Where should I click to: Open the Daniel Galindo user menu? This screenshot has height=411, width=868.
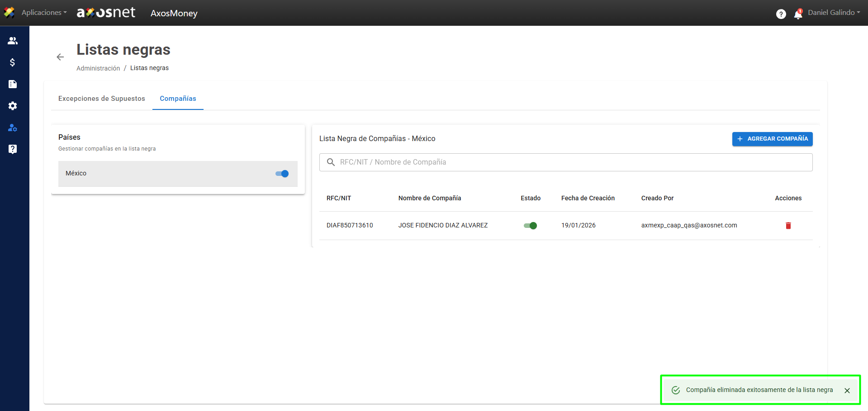pyautogui.click(x=834, y=13)
